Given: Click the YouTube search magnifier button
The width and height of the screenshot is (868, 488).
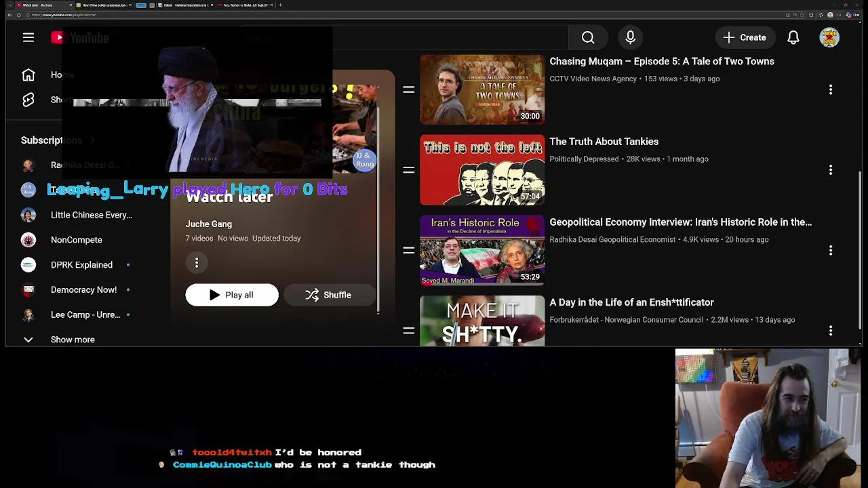Looking at the screenshot, I should point(588,38).
